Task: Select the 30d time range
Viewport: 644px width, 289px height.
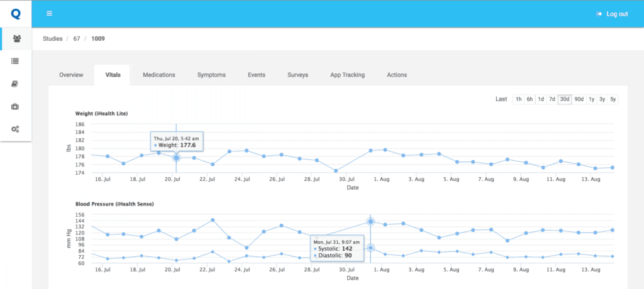Action: [x=565, y=99]
